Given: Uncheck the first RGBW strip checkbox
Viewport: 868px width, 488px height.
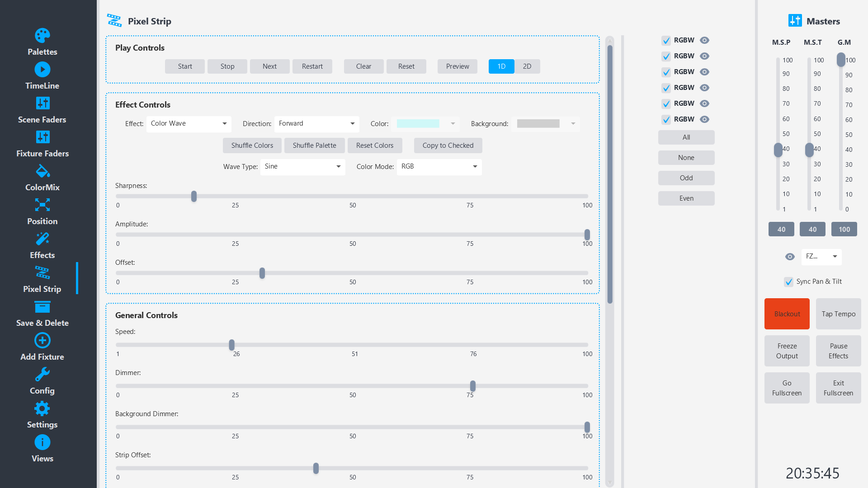Looking at the screenshot, I should click(666, 41).
